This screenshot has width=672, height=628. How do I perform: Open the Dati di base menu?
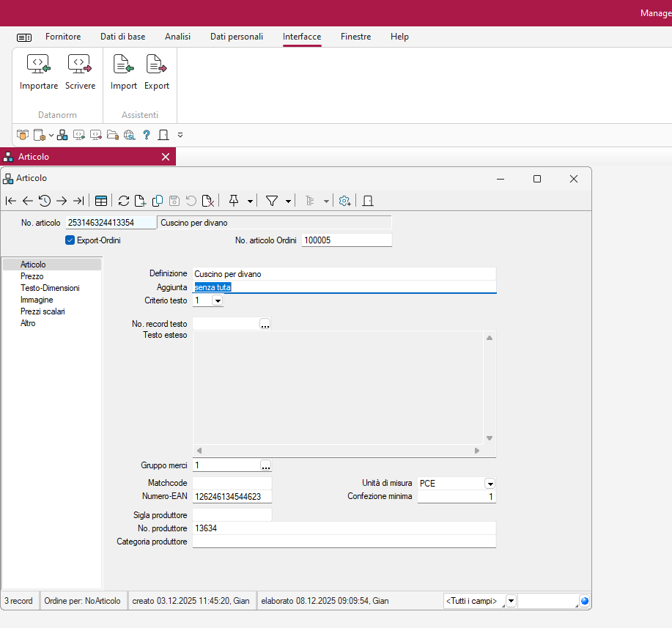122,37
